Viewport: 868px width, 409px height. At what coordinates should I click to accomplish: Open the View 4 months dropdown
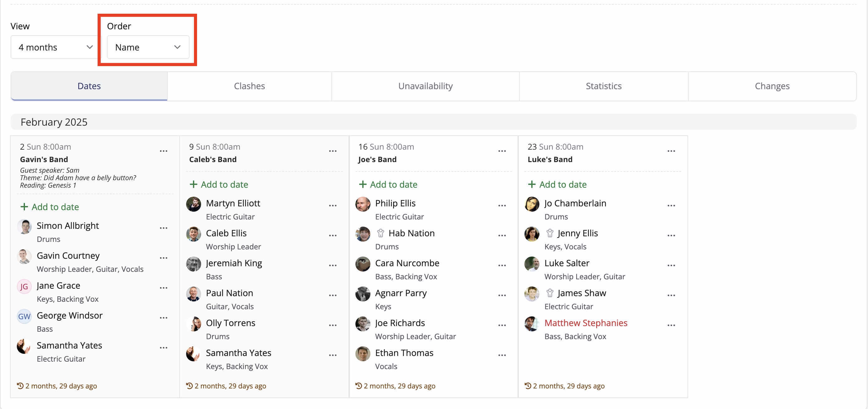click(x=55, y=47)
